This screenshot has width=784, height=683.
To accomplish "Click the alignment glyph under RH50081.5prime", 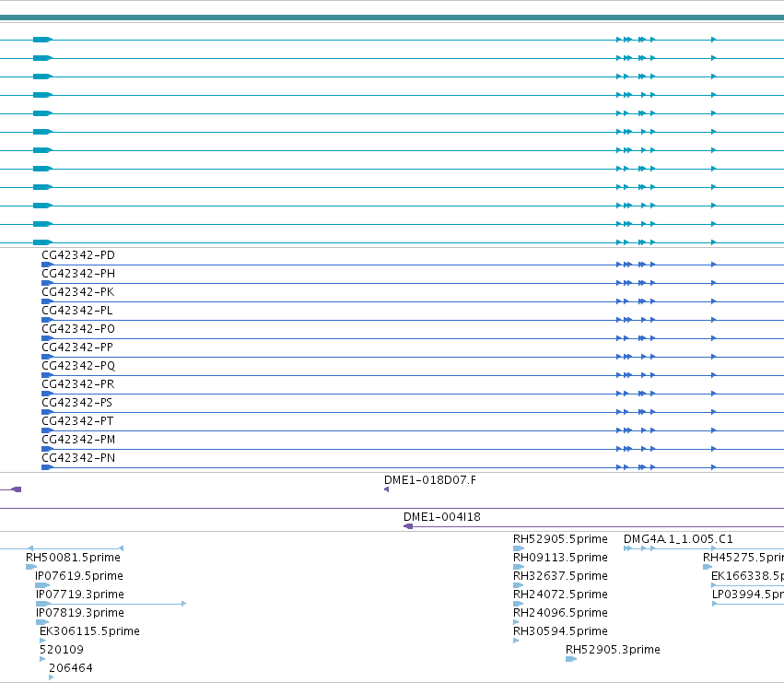I will 31,567.
